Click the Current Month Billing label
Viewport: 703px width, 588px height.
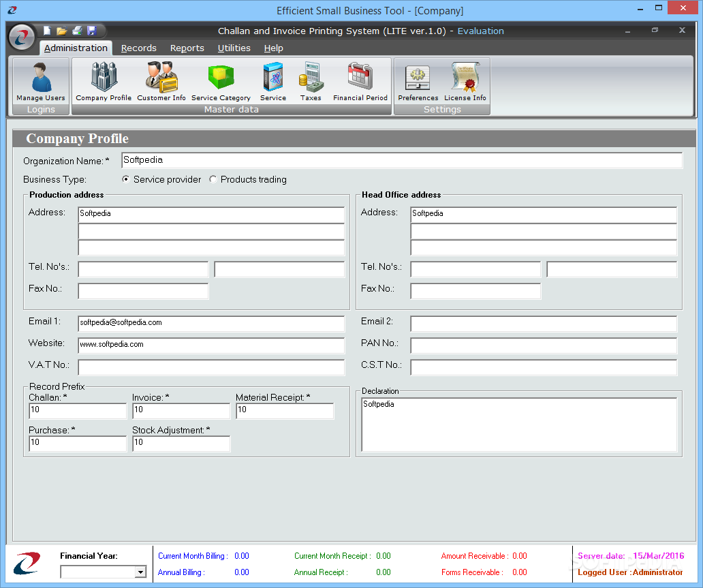[x=193, y=556]
